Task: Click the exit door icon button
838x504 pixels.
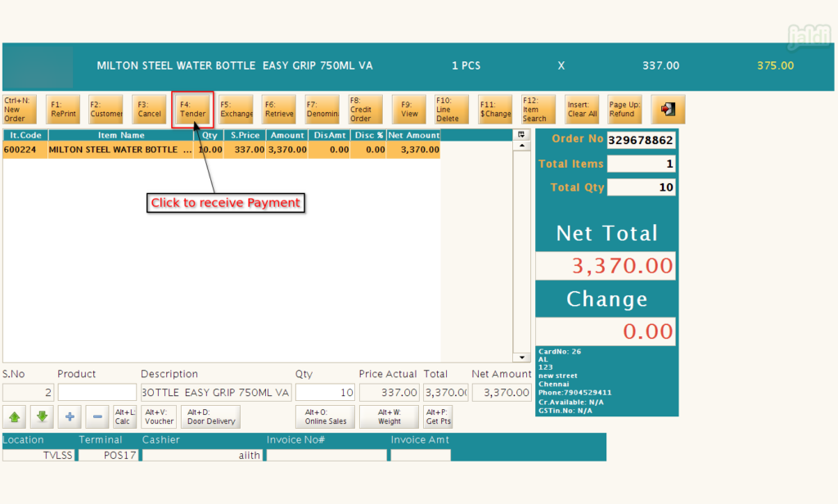Action: (x=668, y=109)
